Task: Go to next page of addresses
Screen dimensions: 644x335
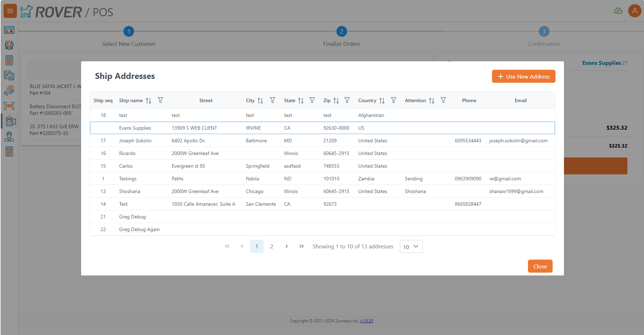Action: point(286,247)
